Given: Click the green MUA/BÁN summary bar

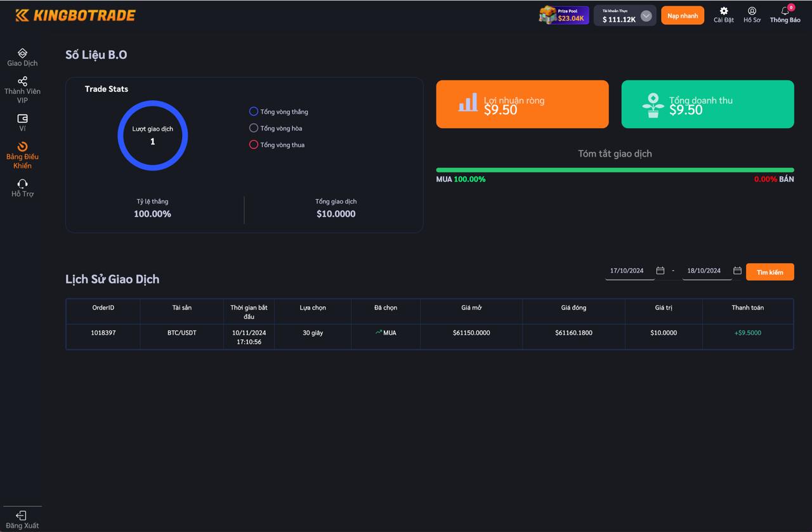Looking at the screenshot, I should (x=615, y=170).
